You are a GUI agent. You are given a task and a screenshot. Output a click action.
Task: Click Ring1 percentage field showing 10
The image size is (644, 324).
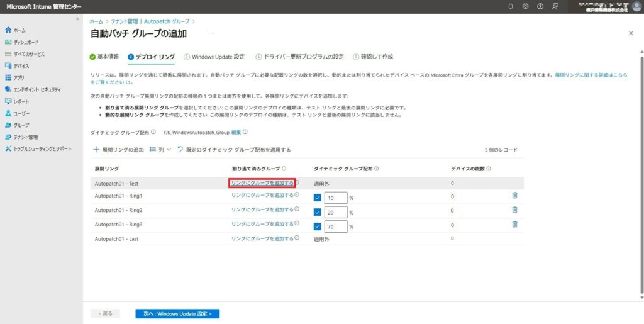[336, 198]
